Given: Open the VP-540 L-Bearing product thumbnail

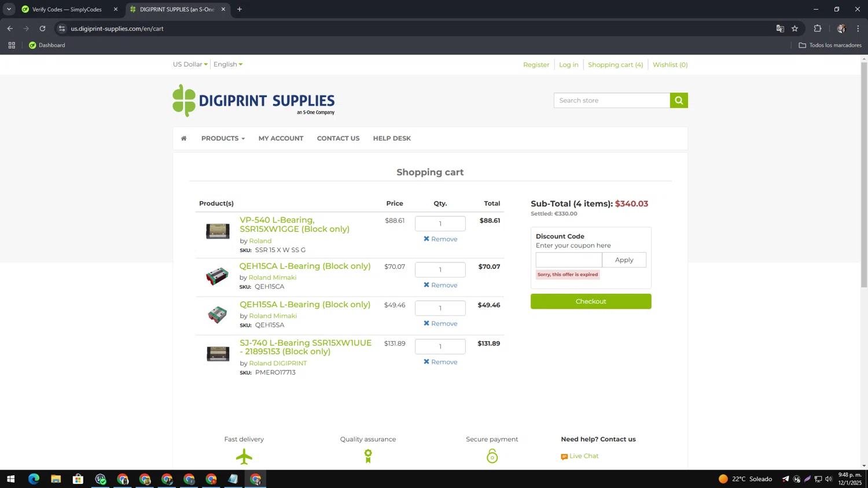Looking at the screenshot, I should 218,231.
